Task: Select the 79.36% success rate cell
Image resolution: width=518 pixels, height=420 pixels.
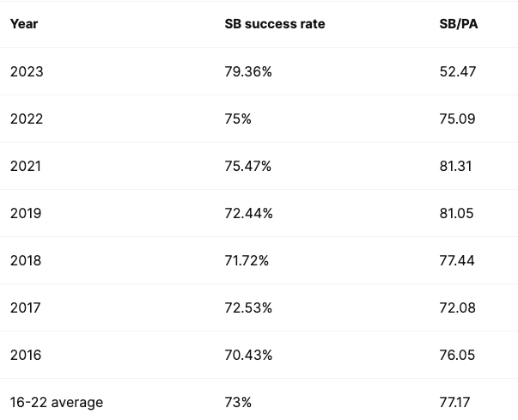Action: click(248, 71)
